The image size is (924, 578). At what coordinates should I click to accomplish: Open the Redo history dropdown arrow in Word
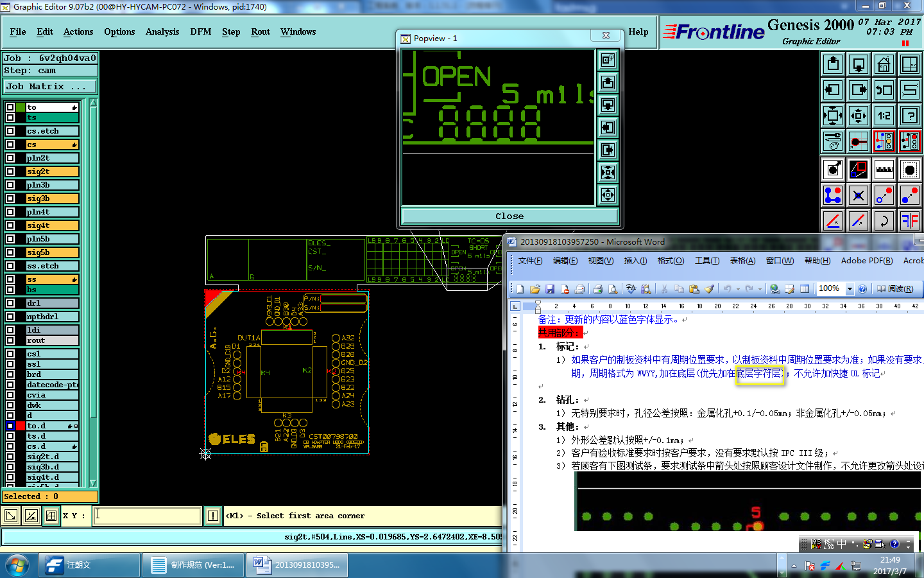(x=760, y=289)
